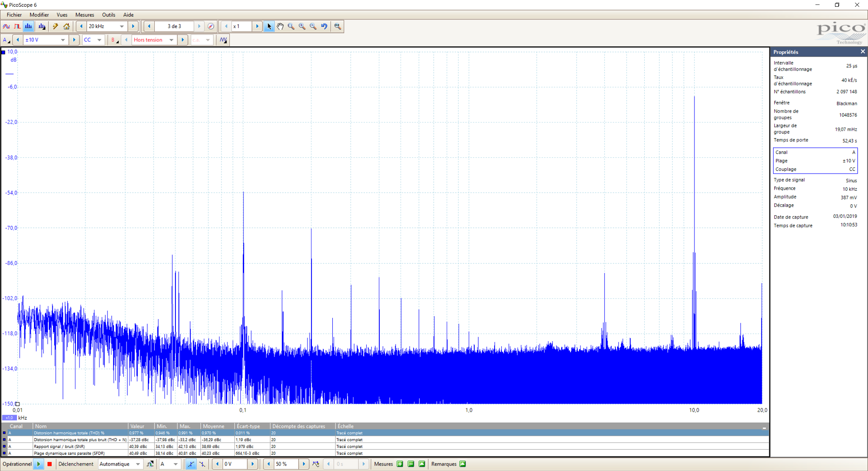The width and height of the screenshot is (868, 471).
Task: Open the buffer navigator compass icon
Action: pyautogui.click(x=211, y=26)
